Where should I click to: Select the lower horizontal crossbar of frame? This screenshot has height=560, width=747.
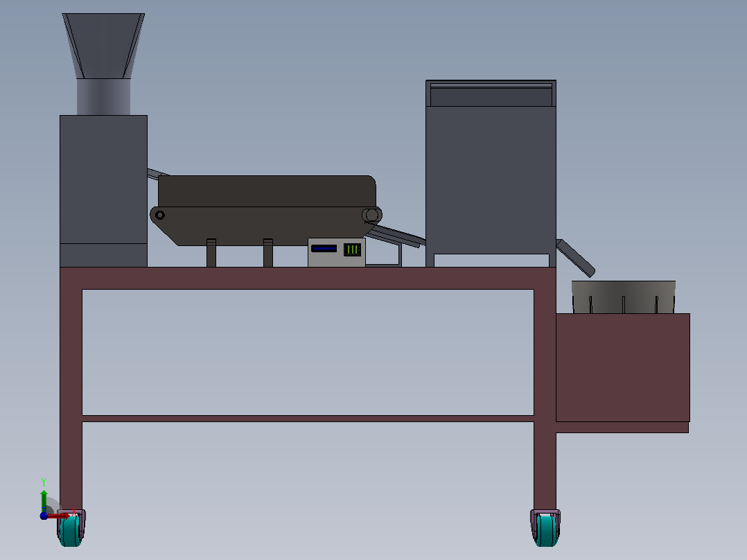coord(308,419)
